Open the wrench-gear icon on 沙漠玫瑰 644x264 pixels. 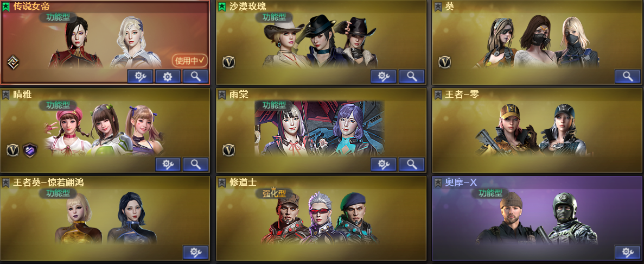click(384, 77)
